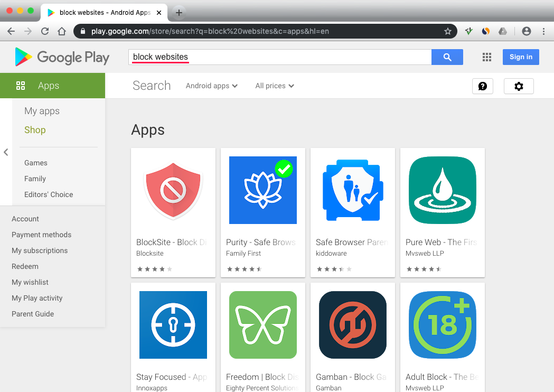The image size is (554, 392).
Task: Open the Google apps grid
Action: [x=487, y=57]
